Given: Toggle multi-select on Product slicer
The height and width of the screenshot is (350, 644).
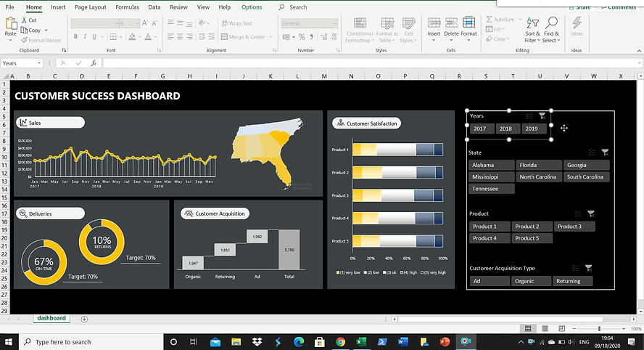Looking at the screenshot, I should (x=578, y=214).
